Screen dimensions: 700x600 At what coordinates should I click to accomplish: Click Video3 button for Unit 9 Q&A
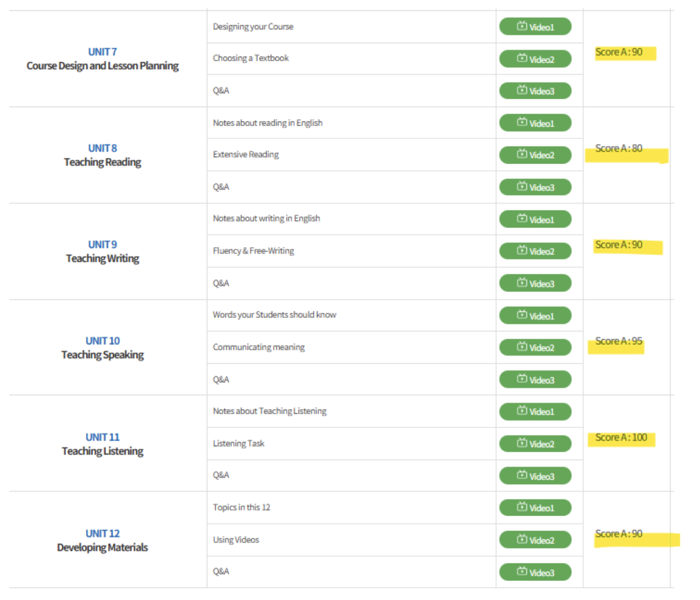pyautogui.click(x=535, y=284)
